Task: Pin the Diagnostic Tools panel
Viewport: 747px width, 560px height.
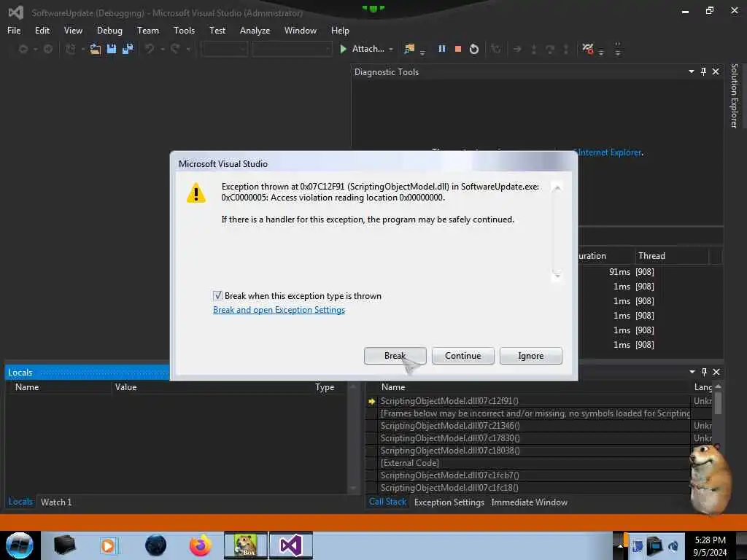Action: tap(704, 71)
